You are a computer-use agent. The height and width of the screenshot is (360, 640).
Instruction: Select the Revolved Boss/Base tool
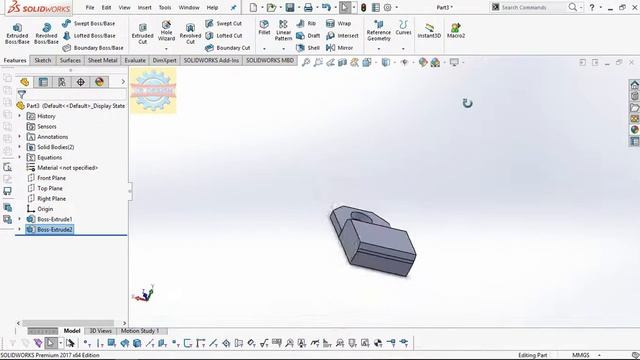(46, 33)
